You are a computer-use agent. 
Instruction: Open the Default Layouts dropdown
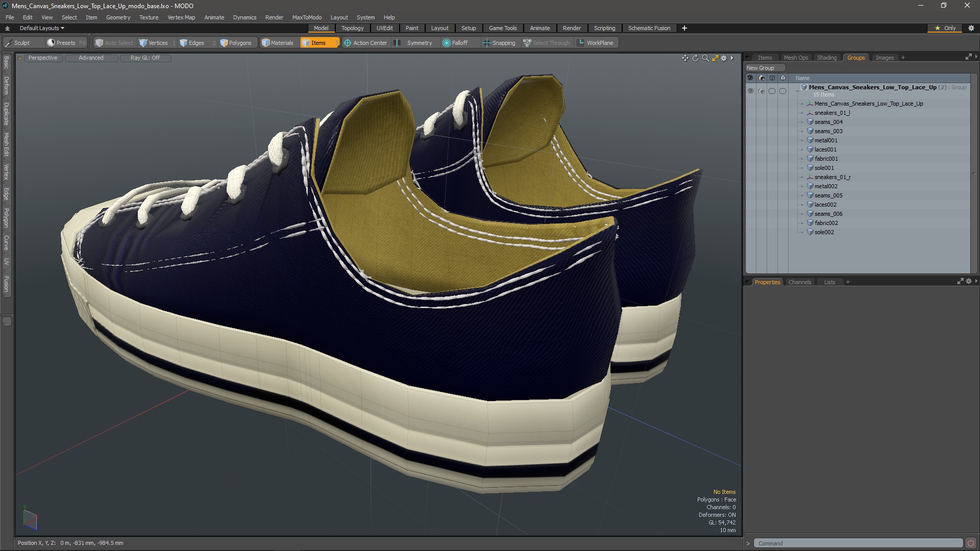pyautogui.click(x=42, y=28)
